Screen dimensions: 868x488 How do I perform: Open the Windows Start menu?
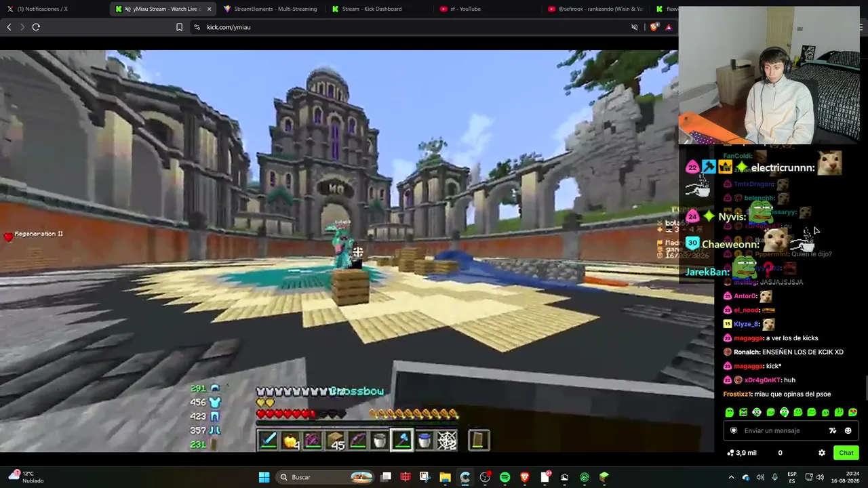[x=264, y=477]
